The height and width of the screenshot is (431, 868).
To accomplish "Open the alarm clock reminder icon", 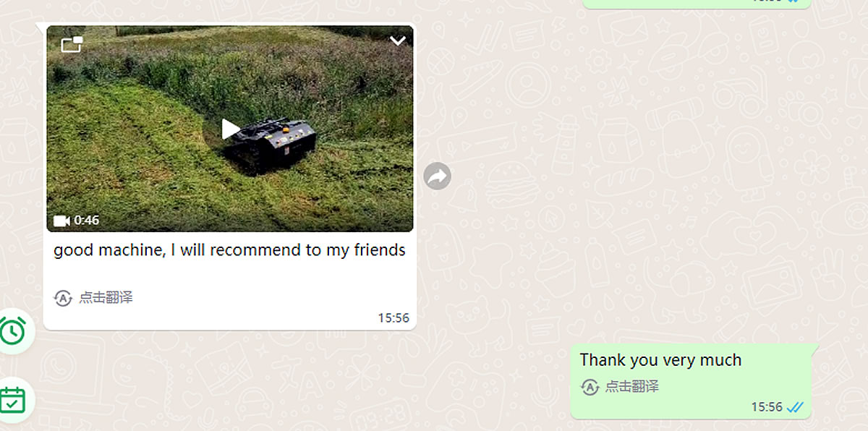I will pos(12,331).
